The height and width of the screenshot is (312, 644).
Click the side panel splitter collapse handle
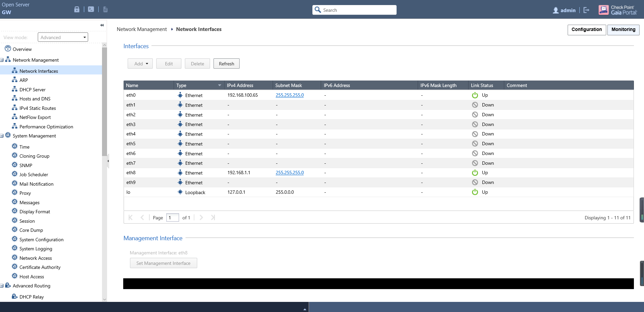108,161
